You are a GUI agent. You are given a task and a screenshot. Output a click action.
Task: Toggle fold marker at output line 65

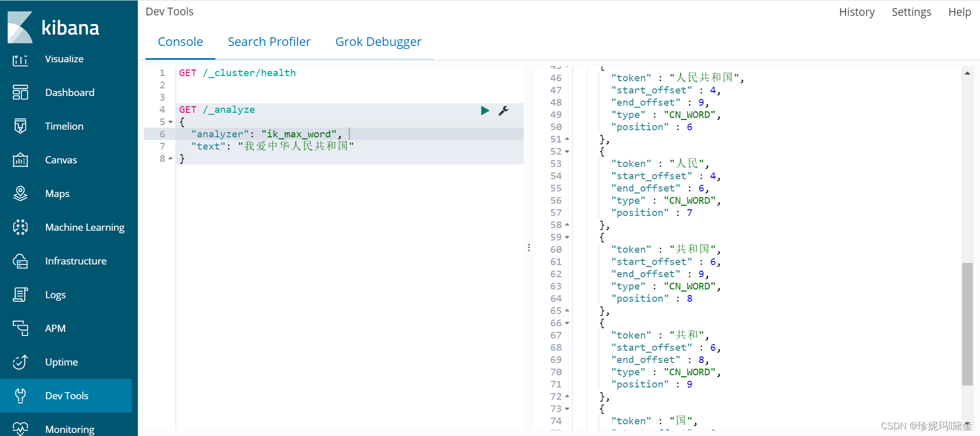coord(567,311)
